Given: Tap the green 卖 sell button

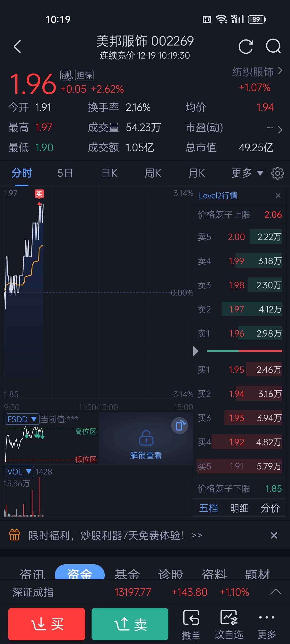Looking at the screenshot, I should 130,624.
